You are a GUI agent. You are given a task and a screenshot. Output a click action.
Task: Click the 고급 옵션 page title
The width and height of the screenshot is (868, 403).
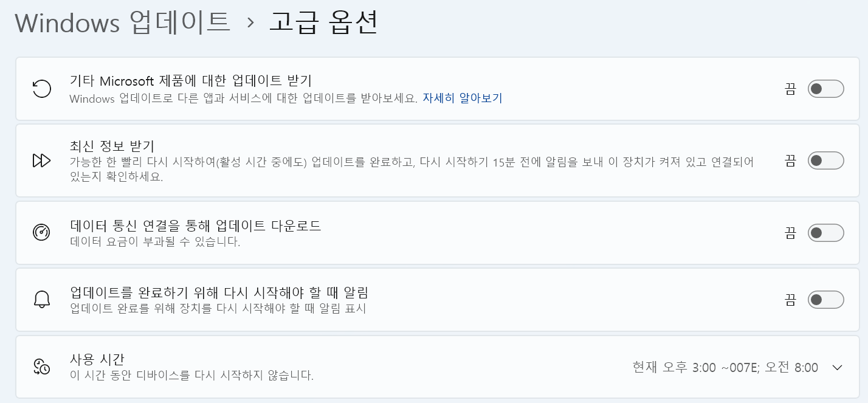pyautogui.click(x=323, y=22)
